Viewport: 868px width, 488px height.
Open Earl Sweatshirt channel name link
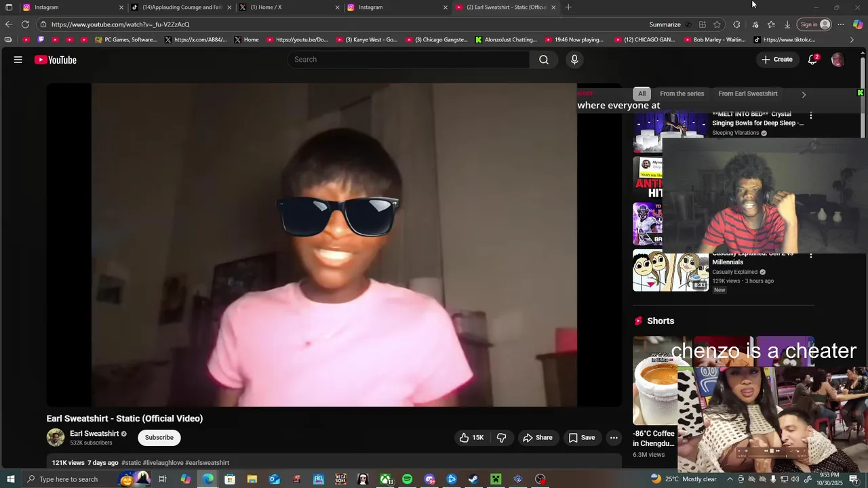[94, 434]
